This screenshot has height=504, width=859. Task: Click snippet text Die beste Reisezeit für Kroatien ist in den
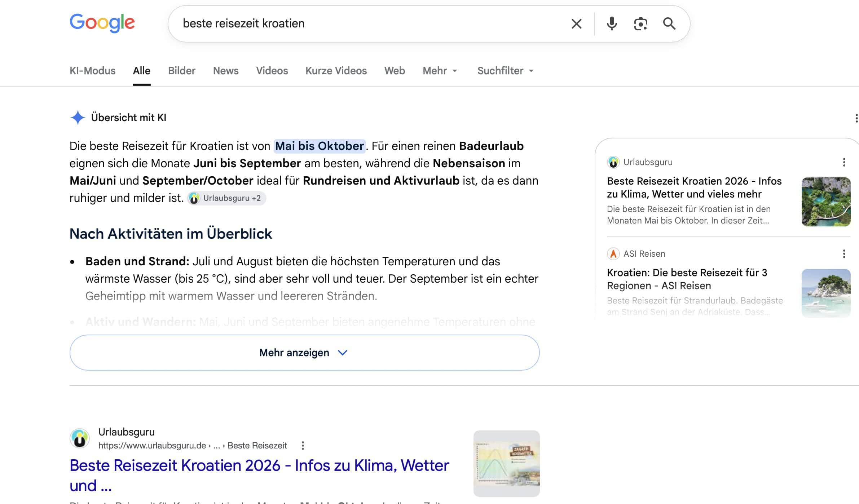pyautogui.click(x=689, y=209)
